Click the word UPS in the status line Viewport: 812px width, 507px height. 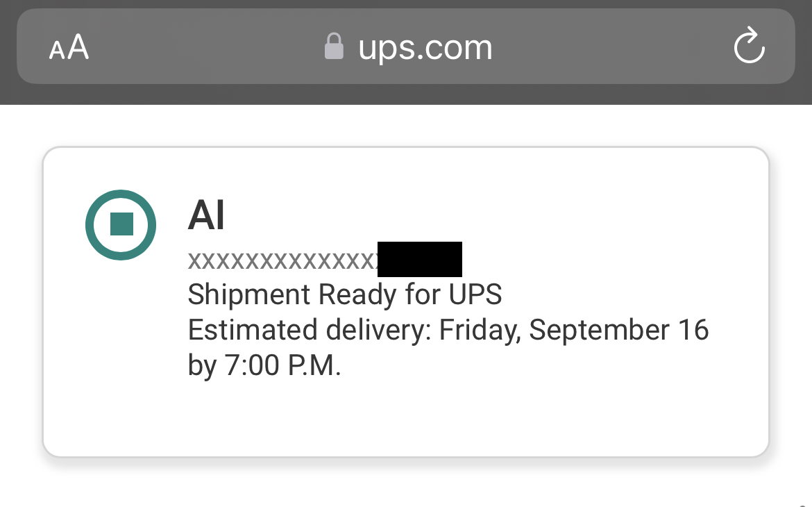click(x=475, y=294)
